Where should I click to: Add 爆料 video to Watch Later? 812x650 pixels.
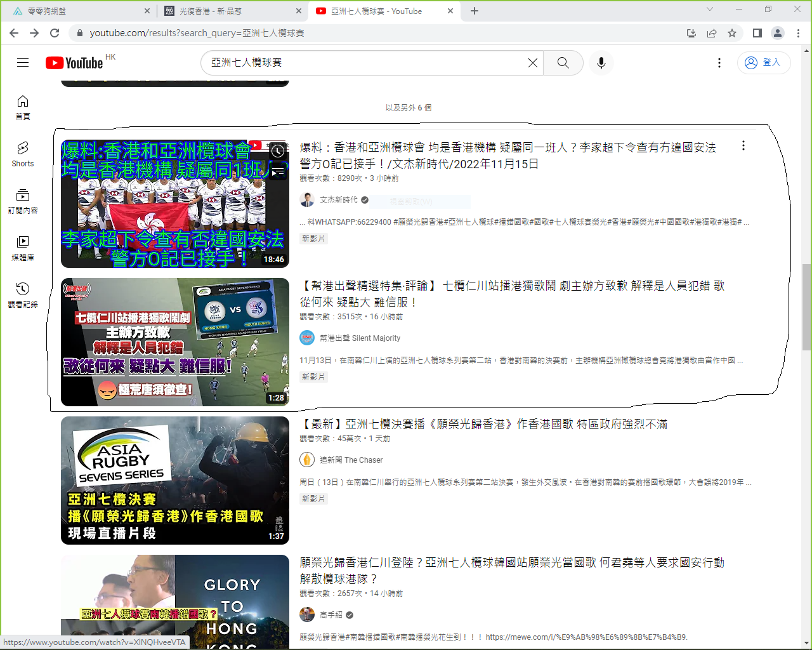(278, 151)
